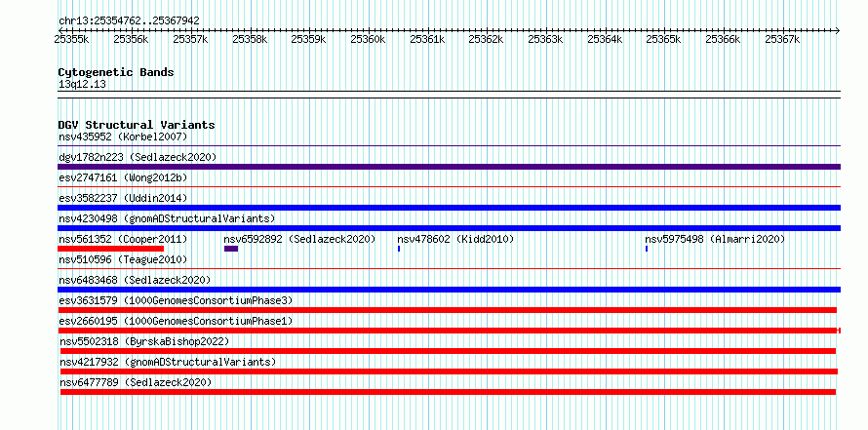Select the esv2660195 1000GenomesConsortiumPhase1 red bar
Screen dimensions: 868x430
[x=449, y=331]
